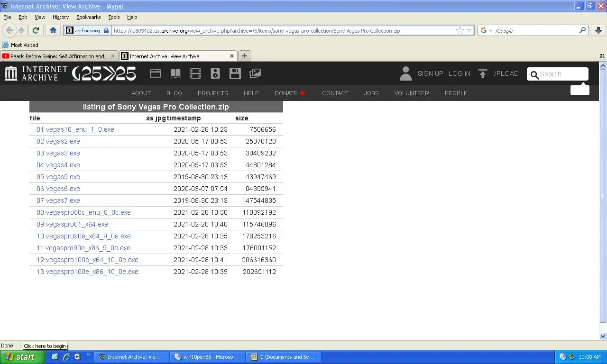607x364 pixels.
Task: Open the Tools menu
Action: click(x=114, y=17)
